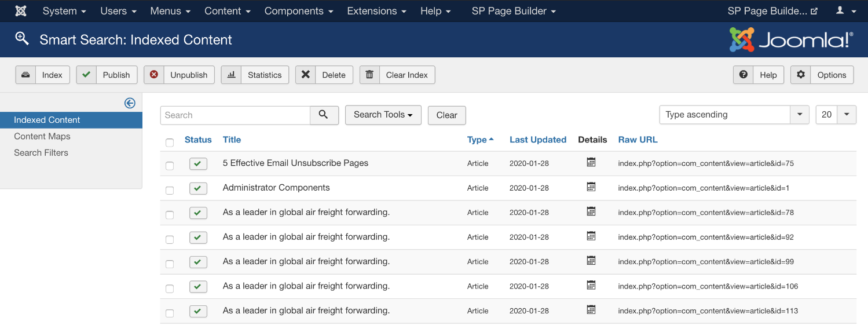Click details icon for 5 Effective Email row
The image size is (868, 325).
[591, 163]
